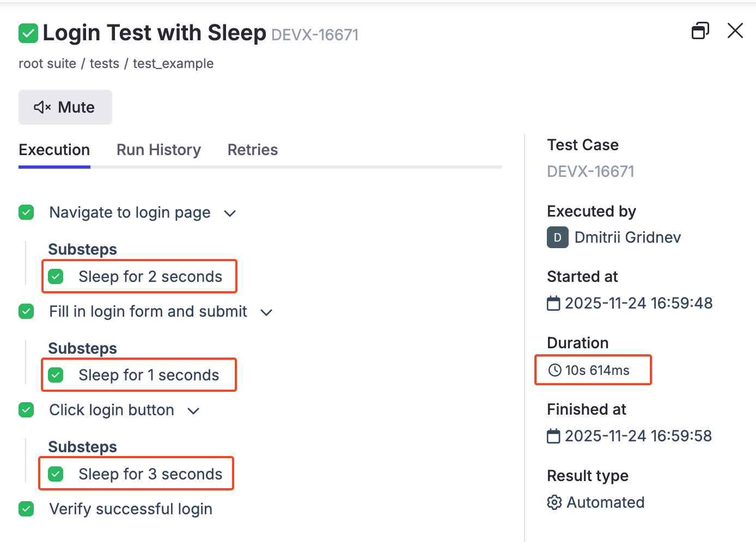Screen dimensions: 756x542
Task: Click test_example in the breadcrumb path
Action: coord(173,64)
